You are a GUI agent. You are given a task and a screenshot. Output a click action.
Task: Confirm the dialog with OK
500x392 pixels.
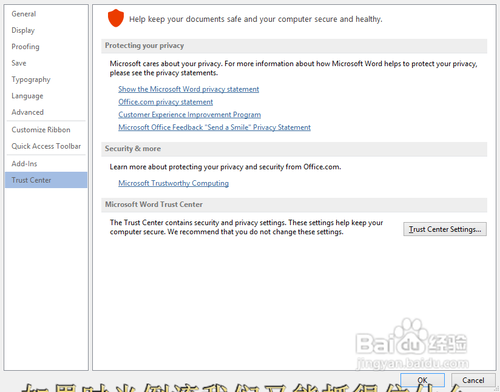point(422,380)
